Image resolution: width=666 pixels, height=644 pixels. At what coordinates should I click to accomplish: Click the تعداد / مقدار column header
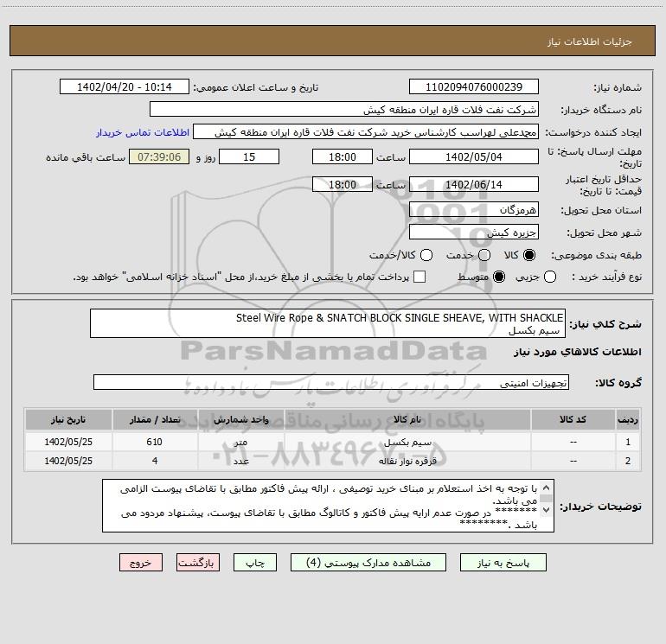pyautogui.click(x=155, y=419)
